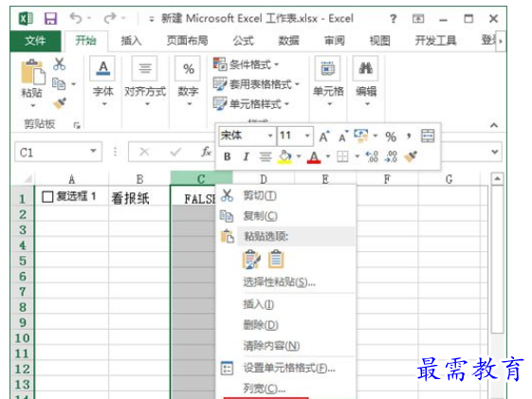Choose 设置单元格格式(F) from context menu
Image resolution: width=532 pixels, height=399 pixels.
point(285,368)
